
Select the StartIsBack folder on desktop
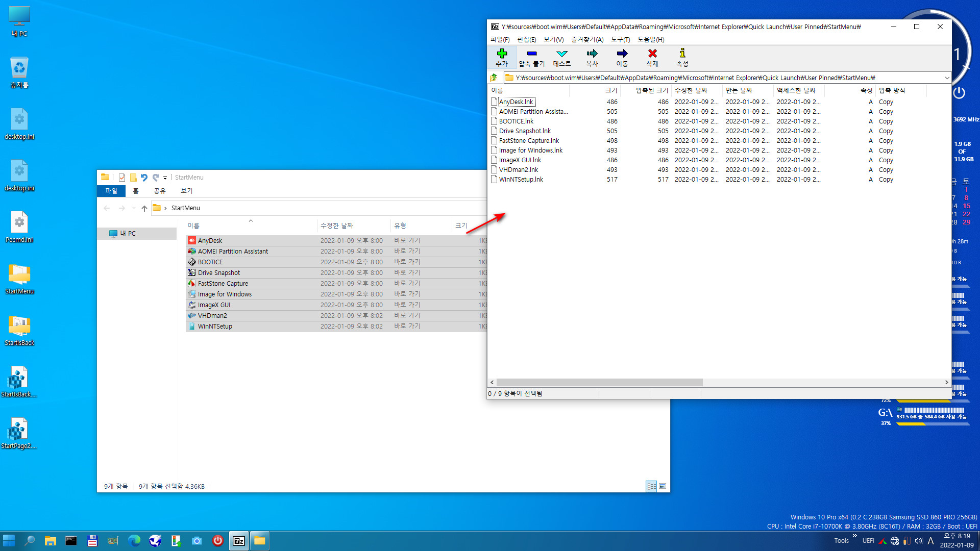pyautogui.click(x=19, y=331)
